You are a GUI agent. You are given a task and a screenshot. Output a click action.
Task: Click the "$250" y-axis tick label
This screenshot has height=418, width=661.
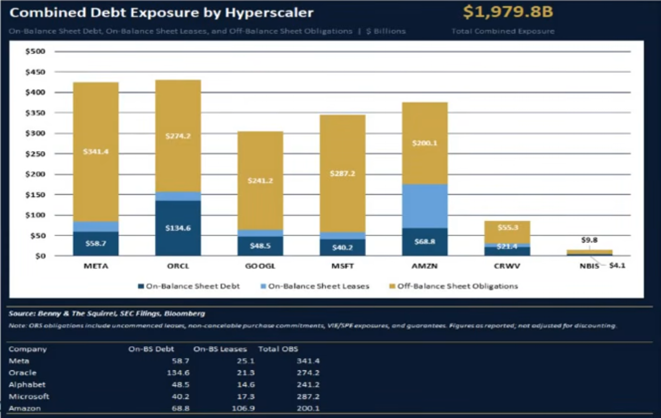pos(35,154)
